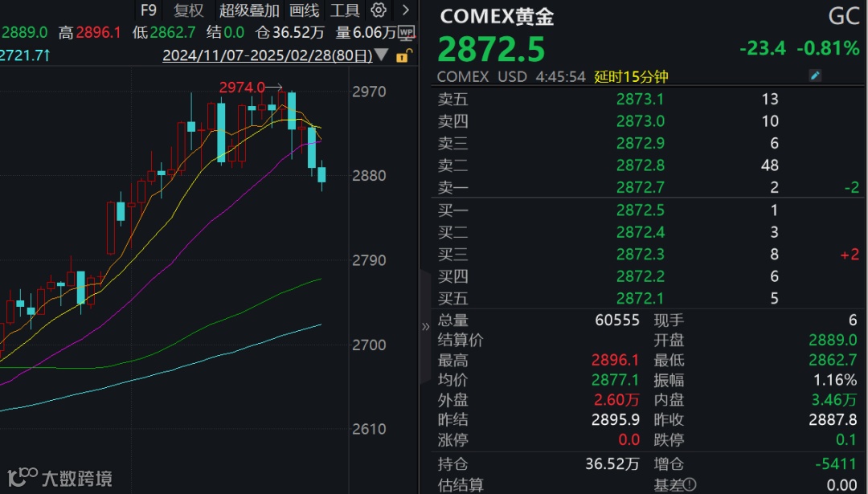Click the 现手 value 6
The height and width of the screenshot is (494, 868).
853,320
